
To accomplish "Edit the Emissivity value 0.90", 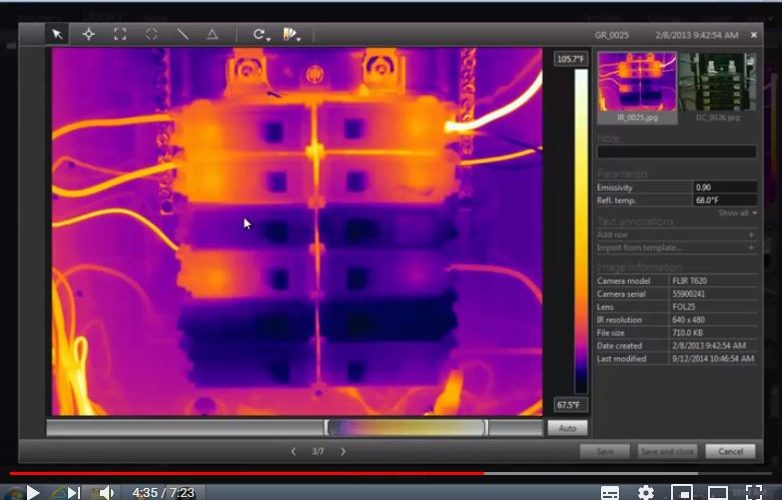I will 725,187.
